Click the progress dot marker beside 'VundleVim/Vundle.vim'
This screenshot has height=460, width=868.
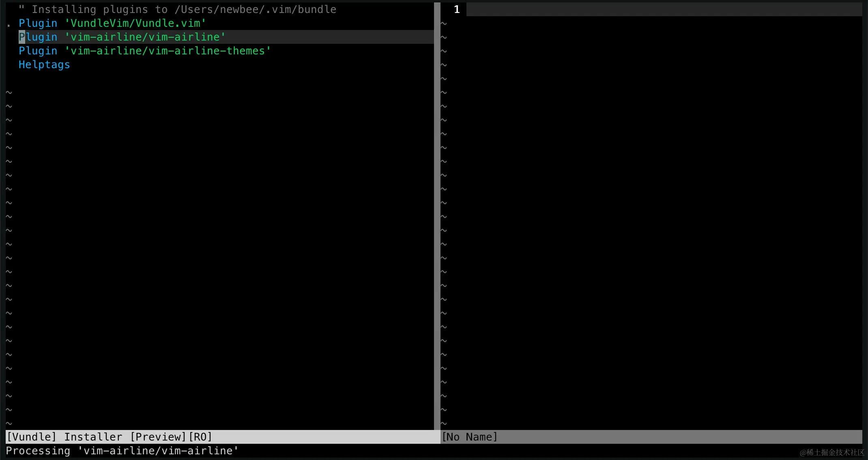tap(8, 25)
